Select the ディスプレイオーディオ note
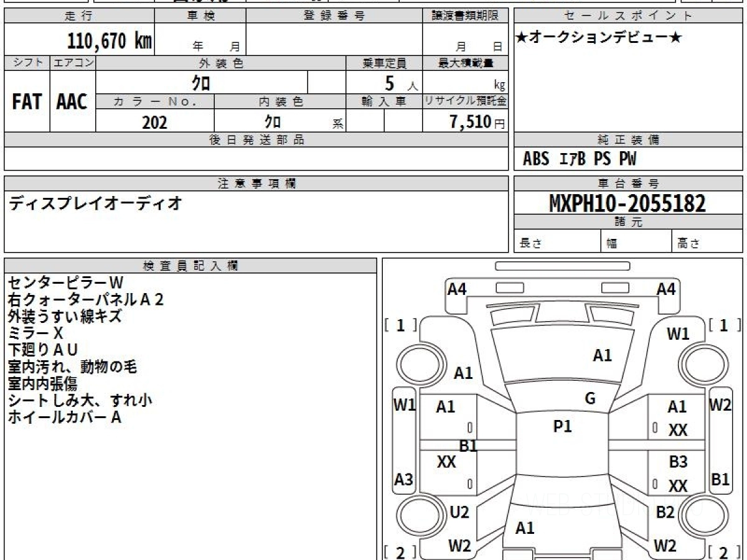The image size is (747, 560). (x=95, y=203)
